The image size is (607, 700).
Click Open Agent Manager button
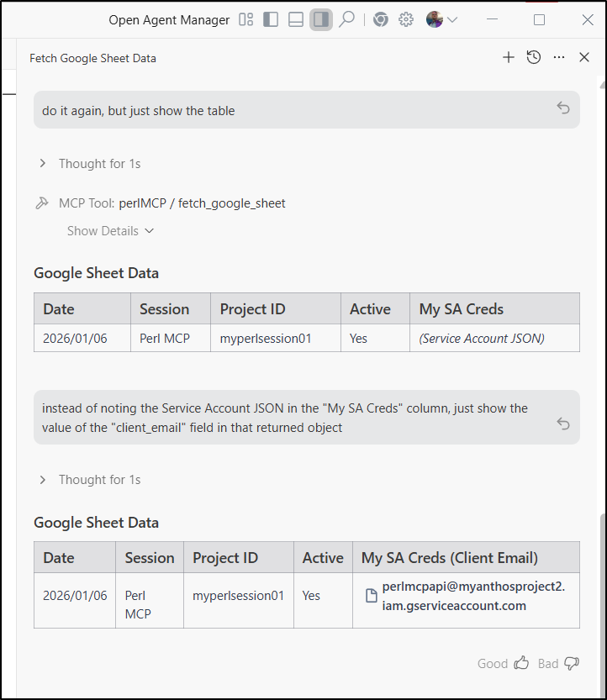(x=169, y=20)
